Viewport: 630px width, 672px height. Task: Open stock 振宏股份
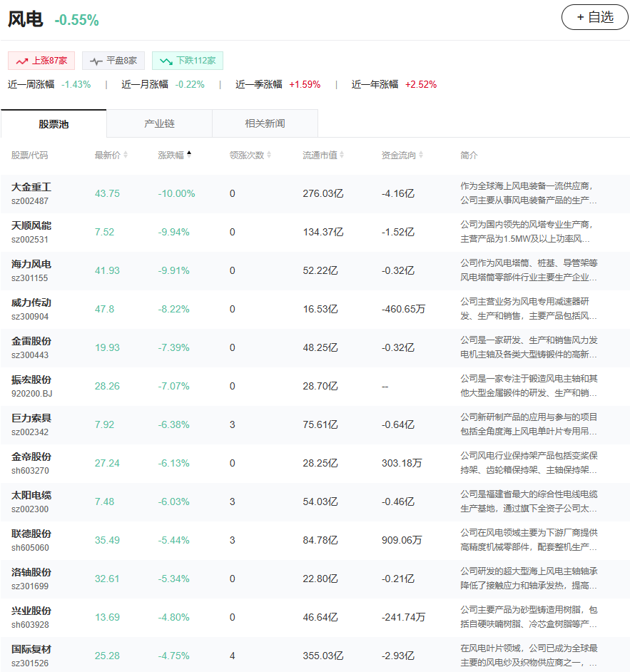[x=31, y=380]
